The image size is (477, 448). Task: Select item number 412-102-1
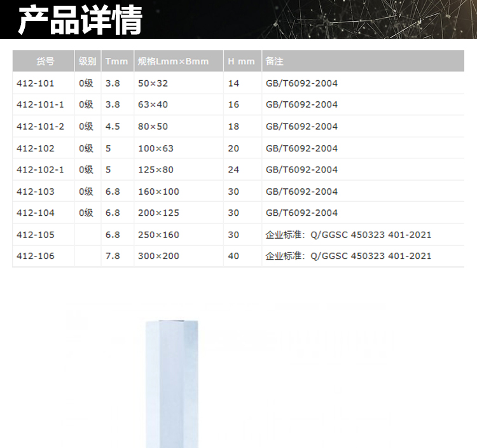pos(40,170)
